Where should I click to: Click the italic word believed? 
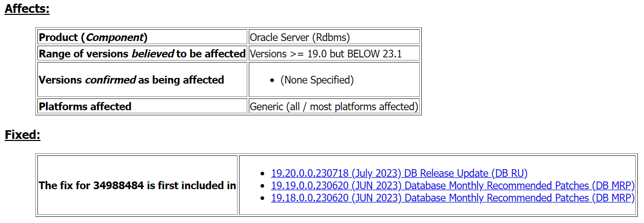(153, 53)
